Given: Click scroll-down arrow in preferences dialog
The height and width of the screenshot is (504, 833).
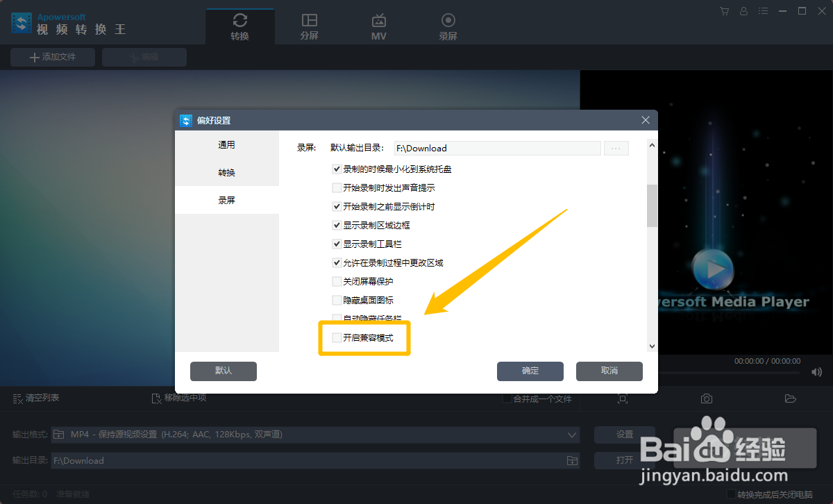Looking at the screenshot, I should (x=652, y=346).
